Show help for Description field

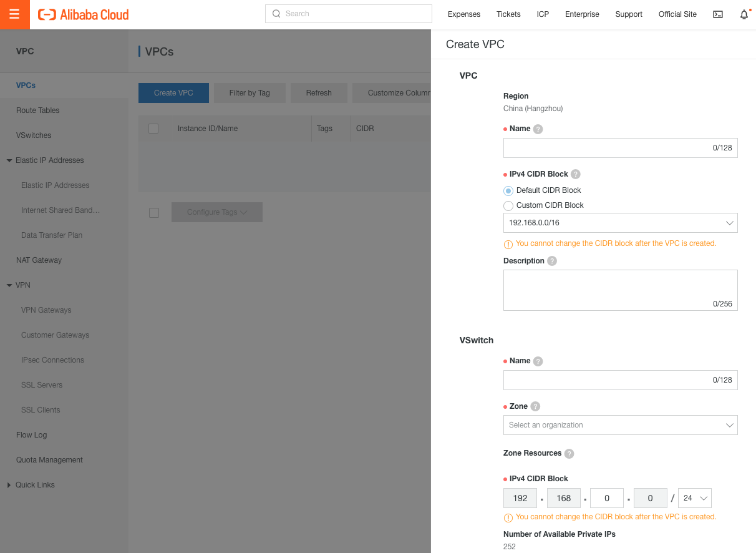tap(552, 262)
